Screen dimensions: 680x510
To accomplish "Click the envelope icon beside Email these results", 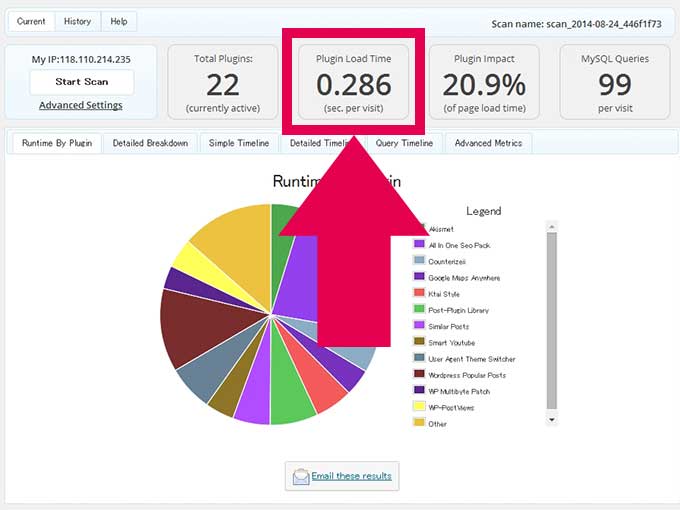I will pos(301,477).
